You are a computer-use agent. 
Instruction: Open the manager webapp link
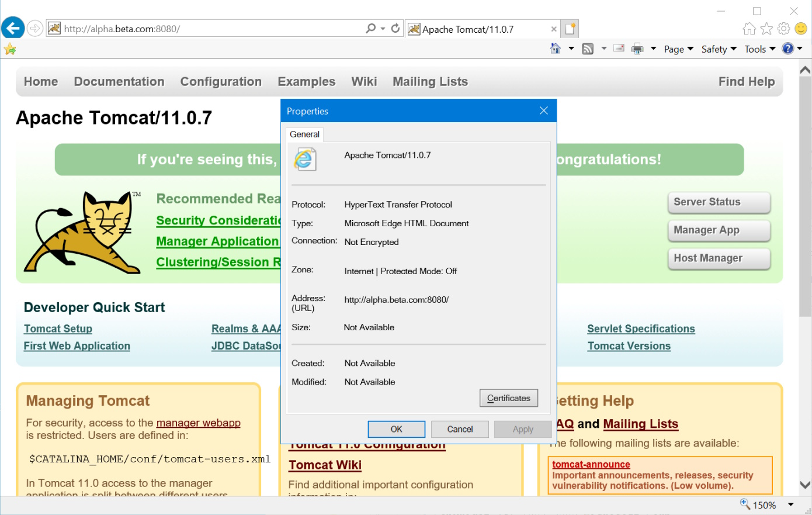point(199,423)
